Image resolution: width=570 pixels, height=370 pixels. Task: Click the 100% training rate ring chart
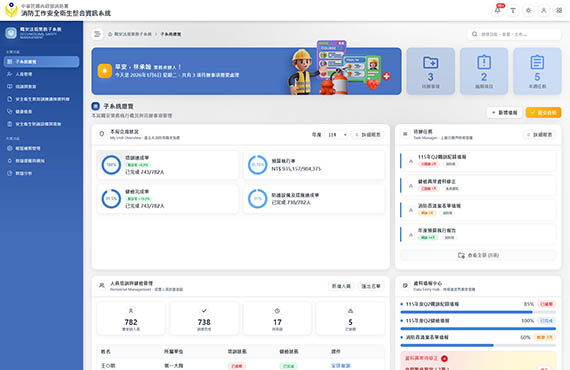click(x=111, y=165)
